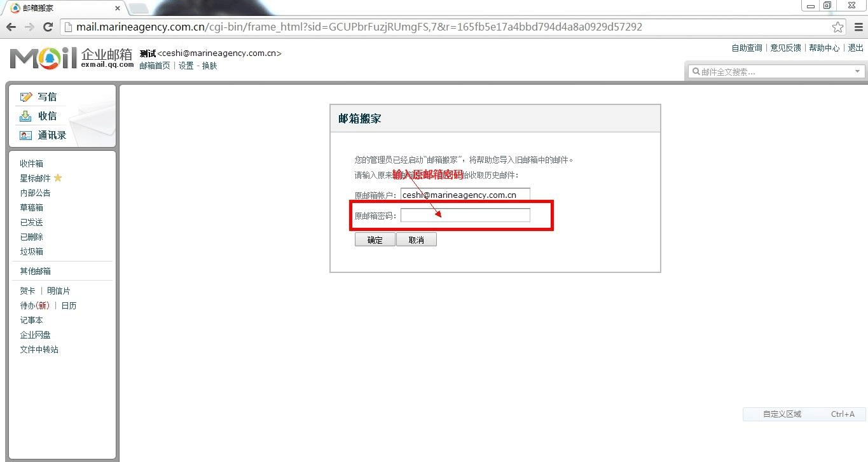This screenshot has width=868, height=462.
Task: Click the browser back arrow
Action: 11,27
